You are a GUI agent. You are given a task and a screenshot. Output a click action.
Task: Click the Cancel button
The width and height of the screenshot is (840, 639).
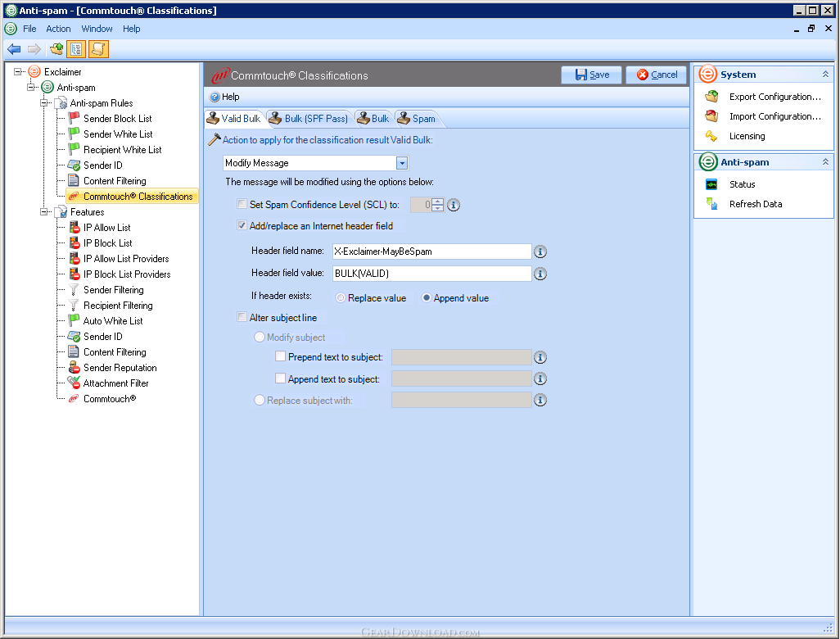(657, 75)
